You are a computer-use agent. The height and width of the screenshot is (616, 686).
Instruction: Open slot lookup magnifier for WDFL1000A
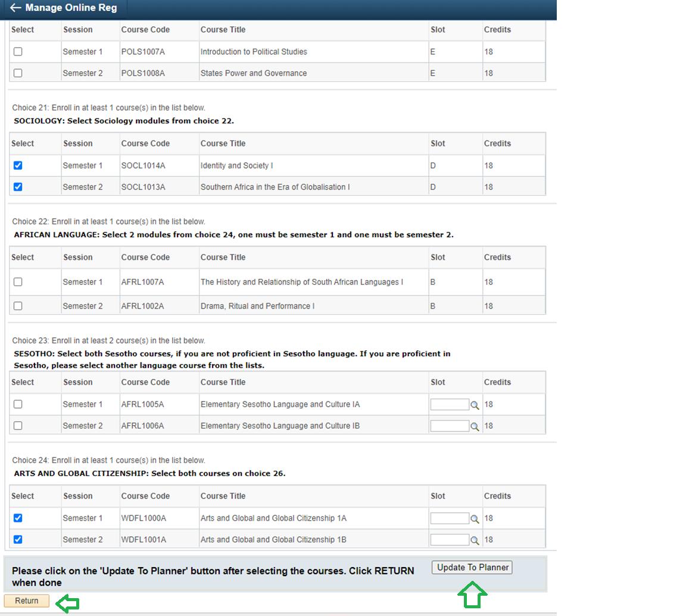pyautogui.click(x=475, y=519)
